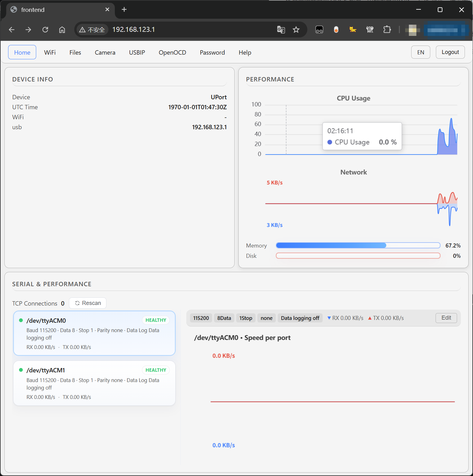The image size is (473, 476).
Task: Click the Network traffic chart
Action: [361, 204]
